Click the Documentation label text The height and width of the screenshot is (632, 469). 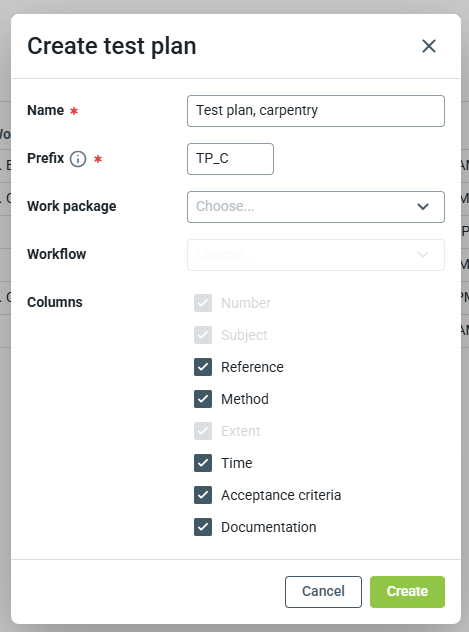pos(268,527)
